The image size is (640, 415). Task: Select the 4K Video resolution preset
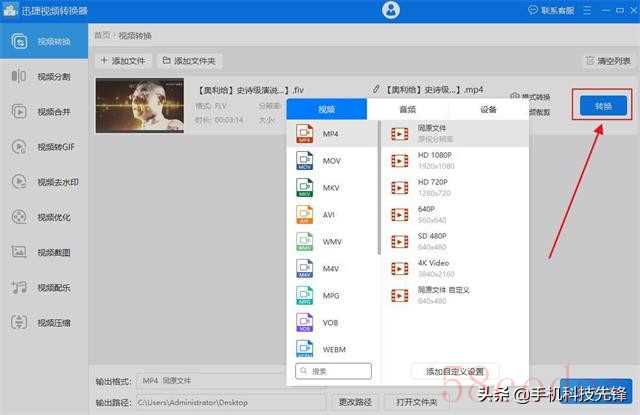click(x=434, y=268)
